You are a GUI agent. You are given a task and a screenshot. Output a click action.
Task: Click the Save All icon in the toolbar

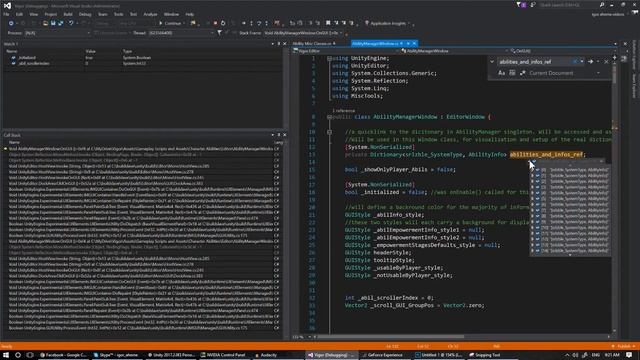click(x=60, y=23)
